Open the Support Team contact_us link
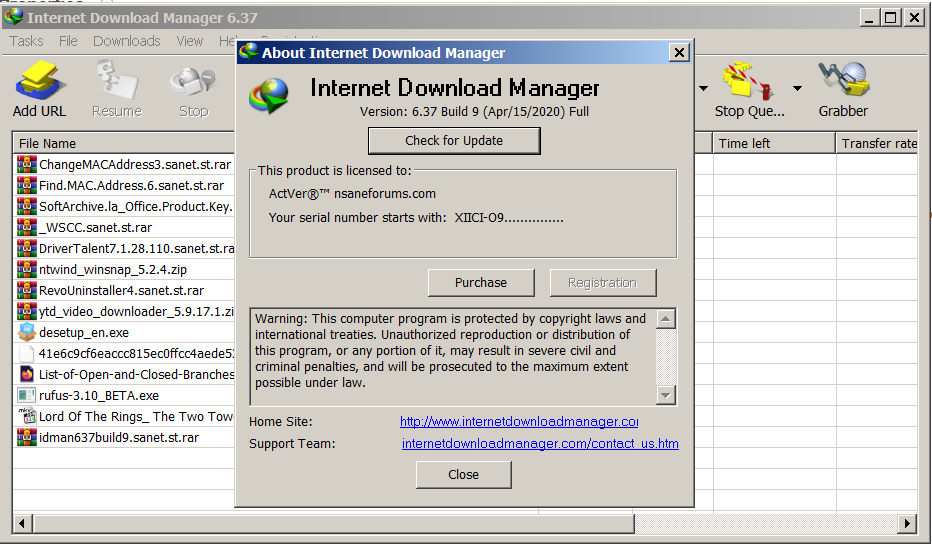The image size is (932, 544). (x=540, y=444)
